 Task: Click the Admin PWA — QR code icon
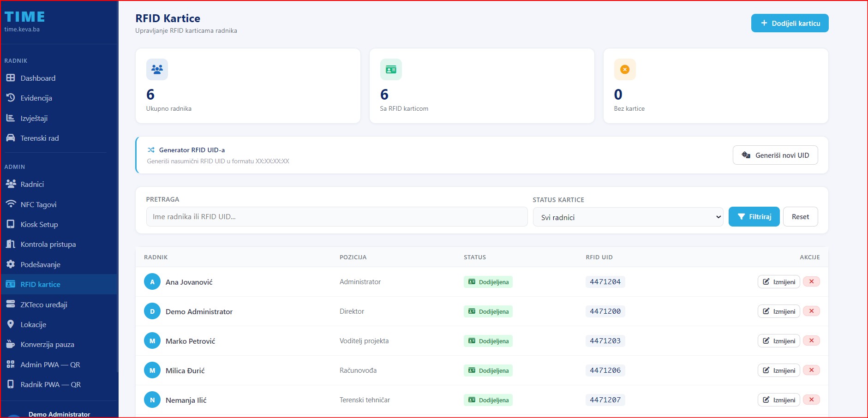pos(11,364)
